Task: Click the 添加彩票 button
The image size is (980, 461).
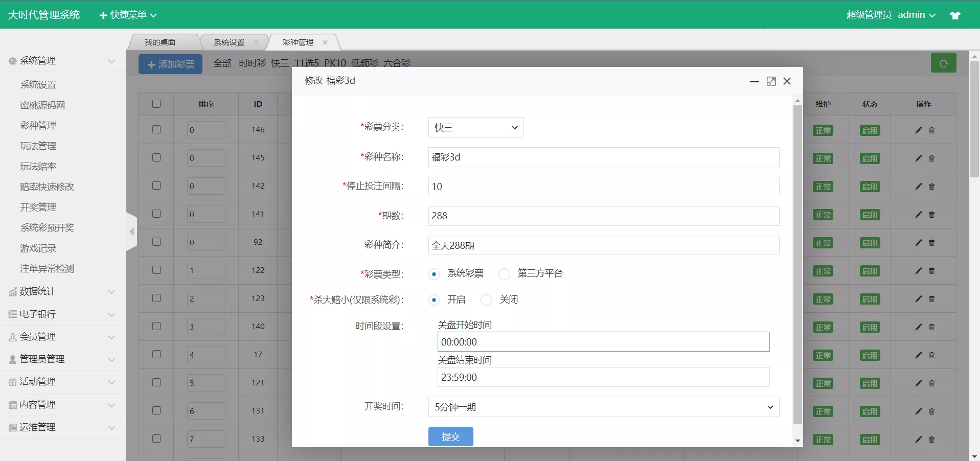Action: pyautogui.click(x=170, y=63)
